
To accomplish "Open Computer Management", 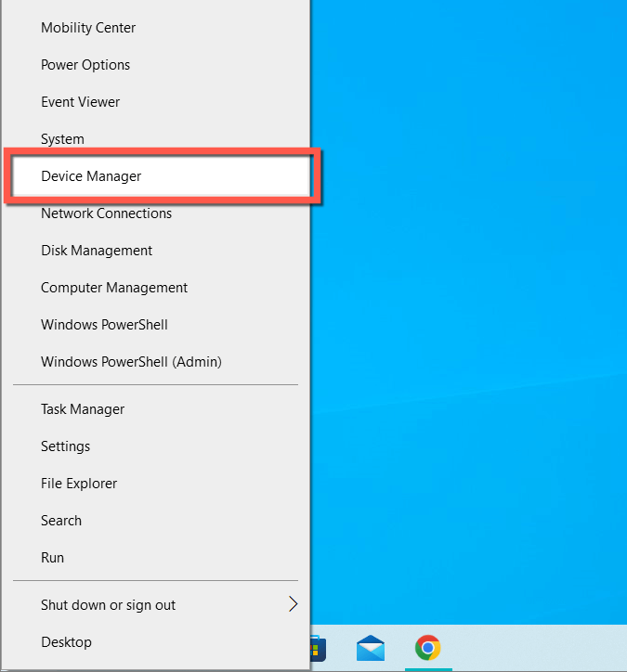I will 156,288.
